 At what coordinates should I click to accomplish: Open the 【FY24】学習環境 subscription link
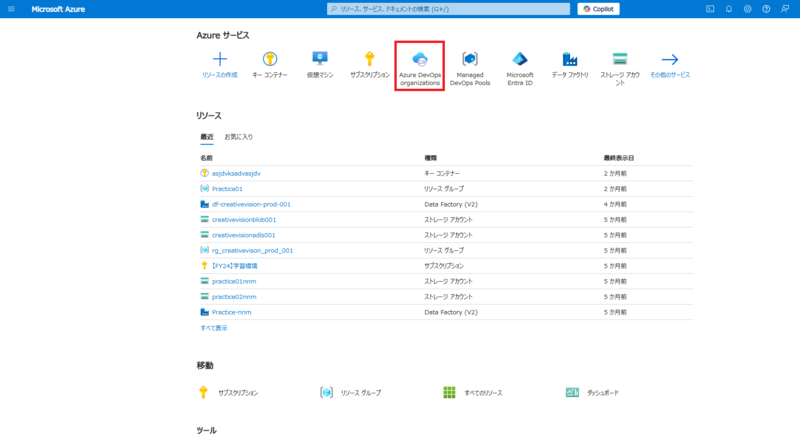(235, 266)
